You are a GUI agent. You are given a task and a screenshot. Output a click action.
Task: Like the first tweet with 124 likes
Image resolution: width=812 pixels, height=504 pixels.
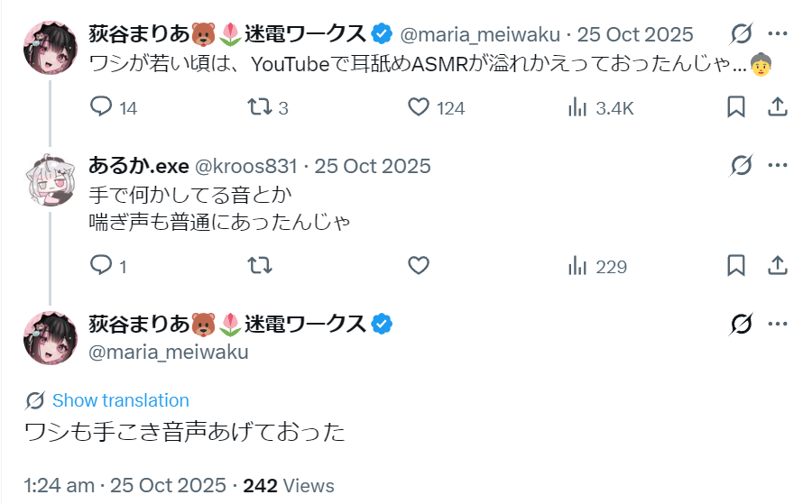[x=436, y=107]
